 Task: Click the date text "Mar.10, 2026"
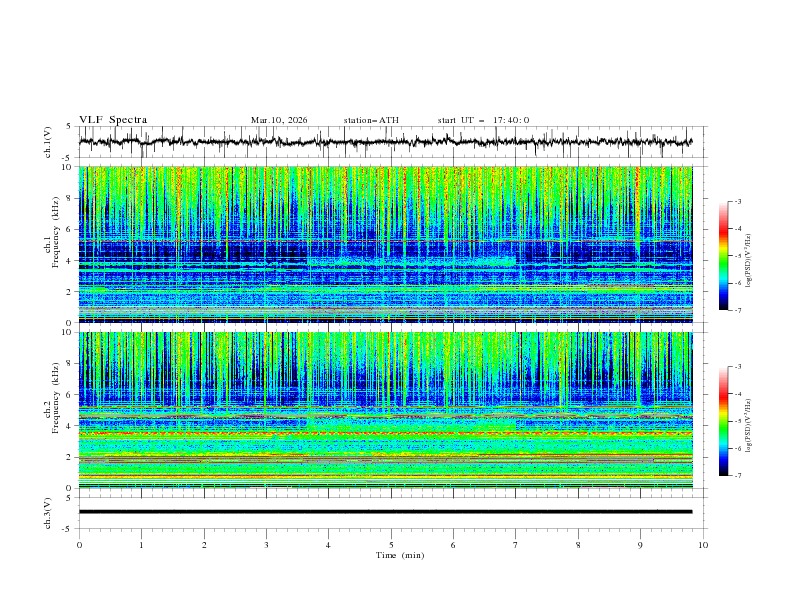point(279,120)
